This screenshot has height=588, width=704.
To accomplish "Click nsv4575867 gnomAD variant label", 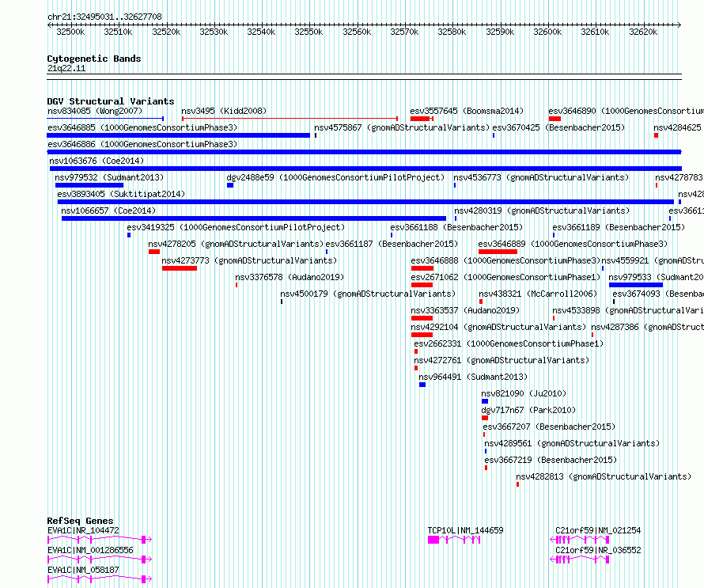I will 401,127.
